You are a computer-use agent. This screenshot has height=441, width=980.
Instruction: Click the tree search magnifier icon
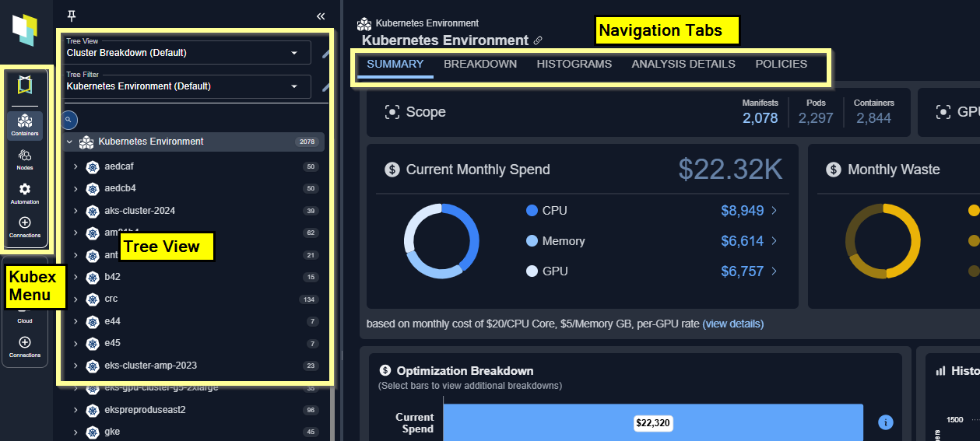(x=68, y=120)
